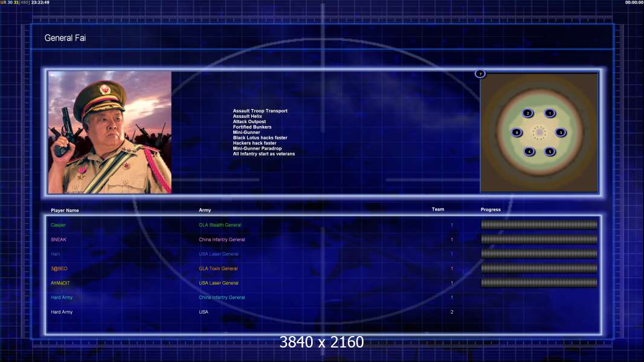Click 'Attack Outpost' ability text
The width and height of the screenshot is (644, 362).
(250, 121)
